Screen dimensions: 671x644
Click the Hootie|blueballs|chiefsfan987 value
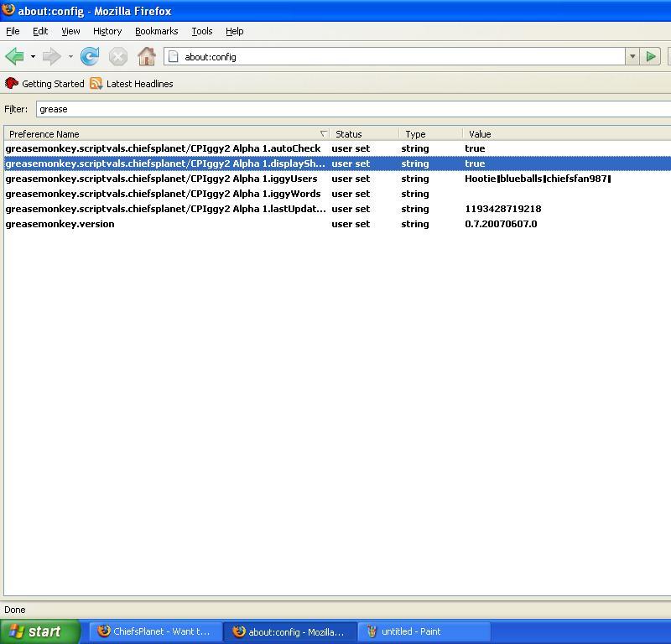point(538,179)
